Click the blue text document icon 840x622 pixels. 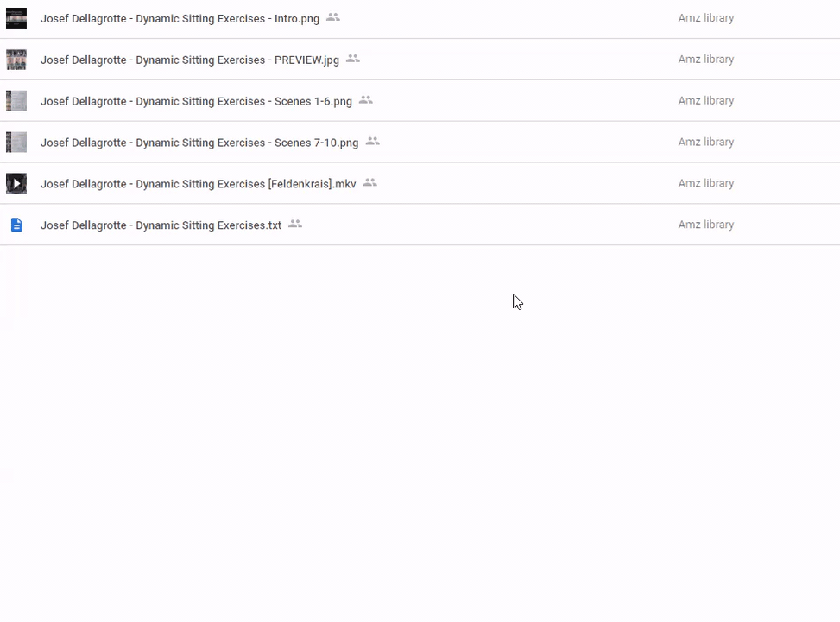coord(16,225)
